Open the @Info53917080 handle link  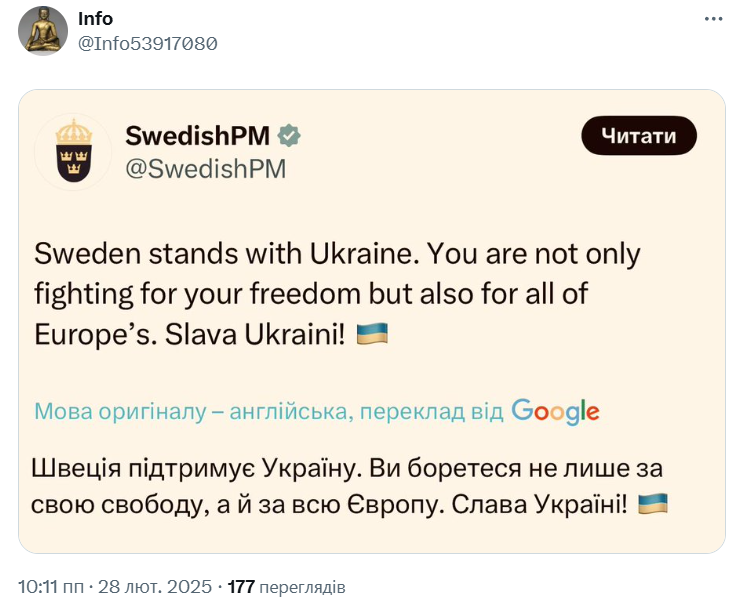pos(147,43)
